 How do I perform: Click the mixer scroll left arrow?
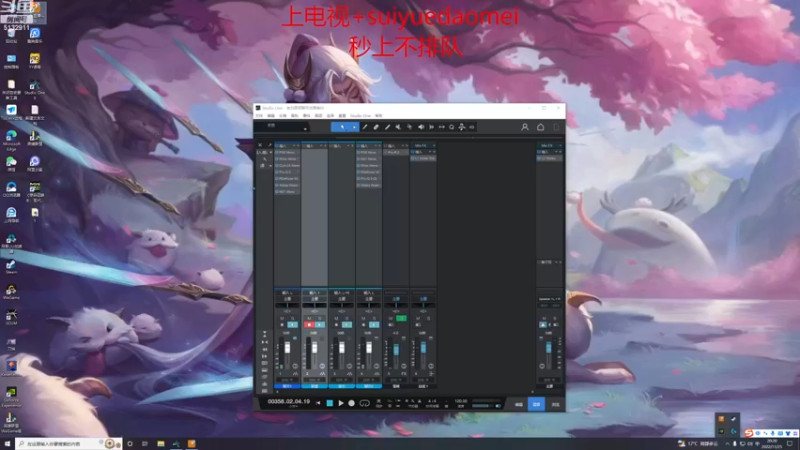(277, 392)
